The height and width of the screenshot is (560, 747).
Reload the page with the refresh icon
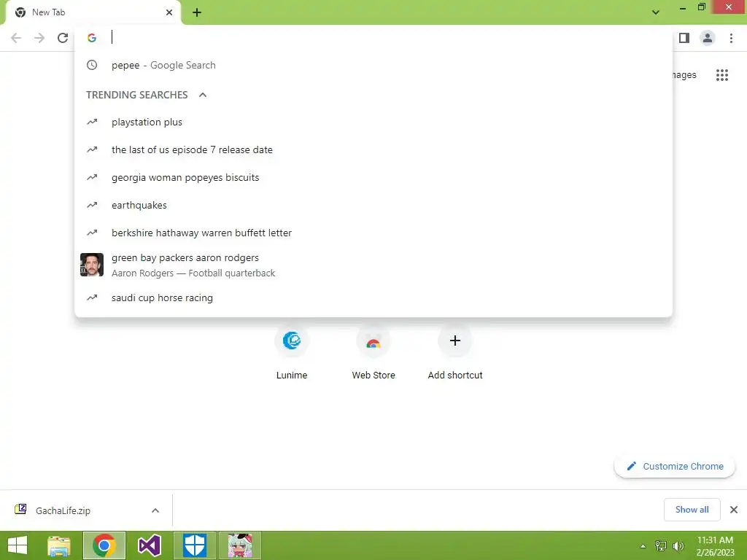pyautogui.click(x=63, y=38)
